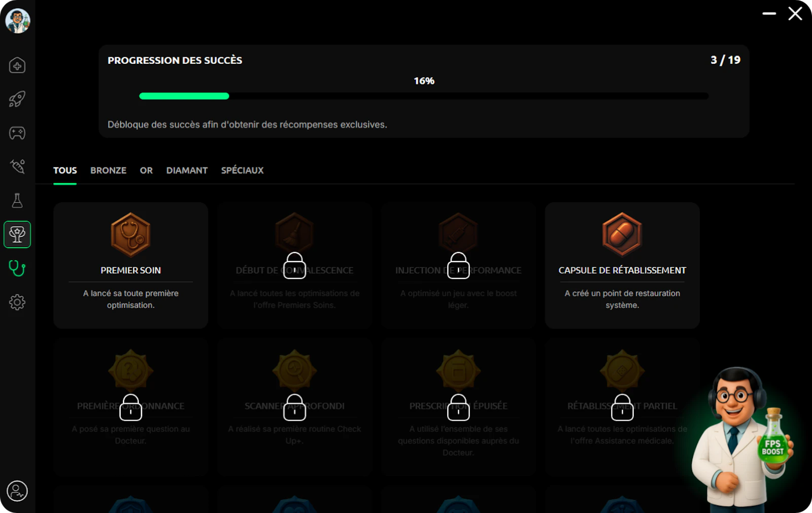
Task: Open the settings gear icon
Action: point(17,302)
